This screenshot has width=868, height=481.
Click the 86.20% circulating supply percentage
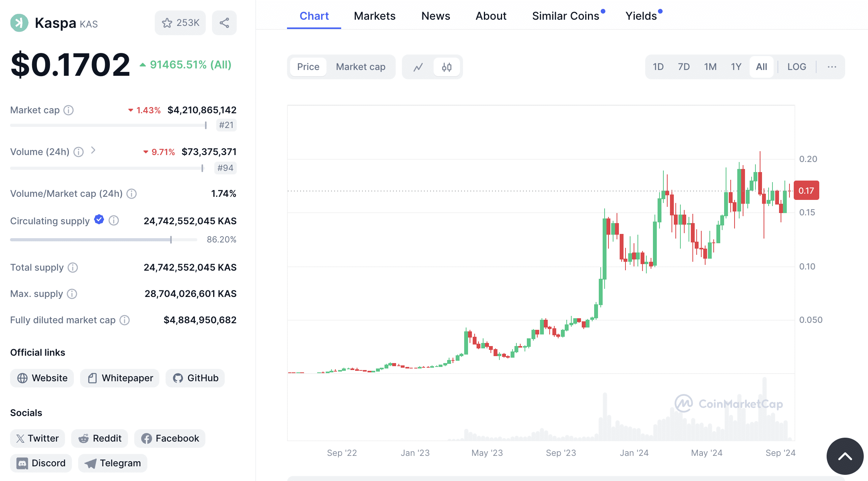click(x=222, y=240)
